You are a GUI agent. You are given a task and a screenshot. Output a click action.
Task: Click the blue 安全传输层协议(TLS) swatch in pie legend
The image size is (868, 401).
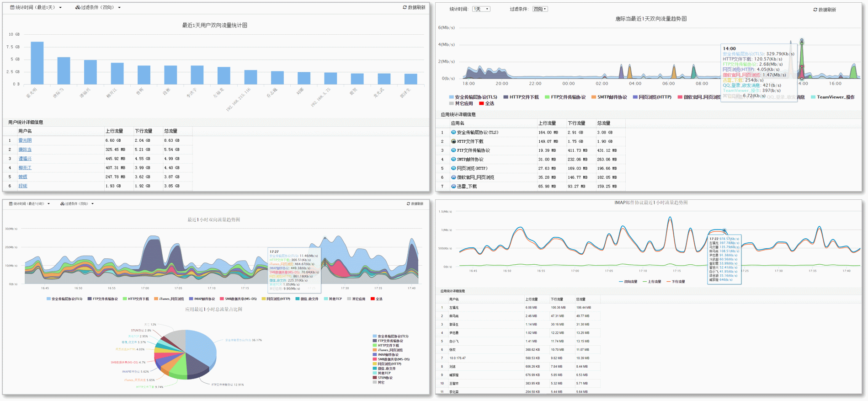375,336
